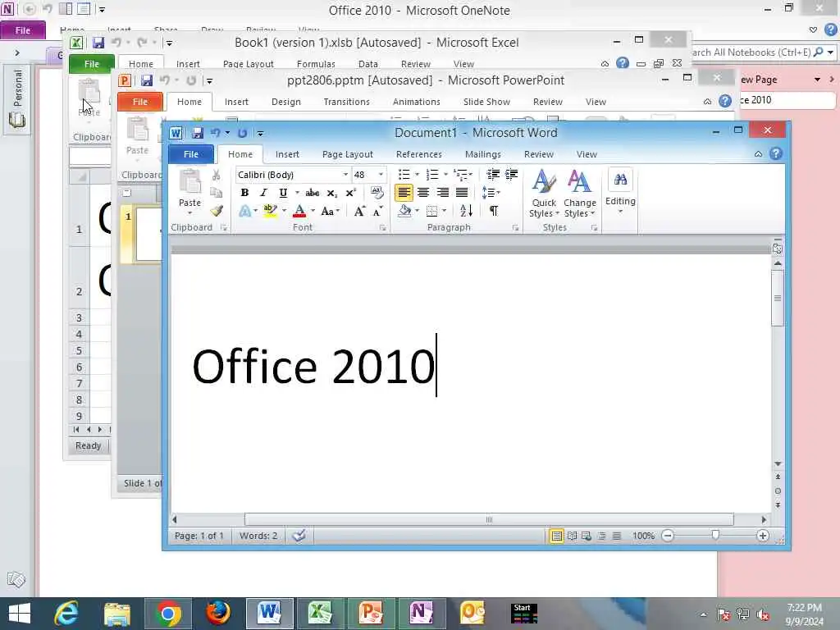This screenshot has width=840, height=630.
Task: Click Words: 2 count in Word status bar
Action: pos(258,536)
